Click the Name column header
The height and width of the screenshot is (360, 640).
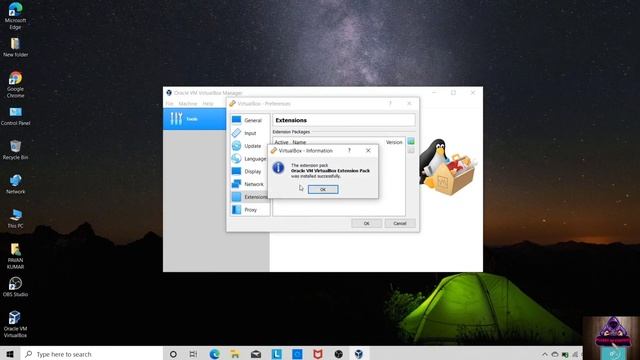(x=299, y=142)
